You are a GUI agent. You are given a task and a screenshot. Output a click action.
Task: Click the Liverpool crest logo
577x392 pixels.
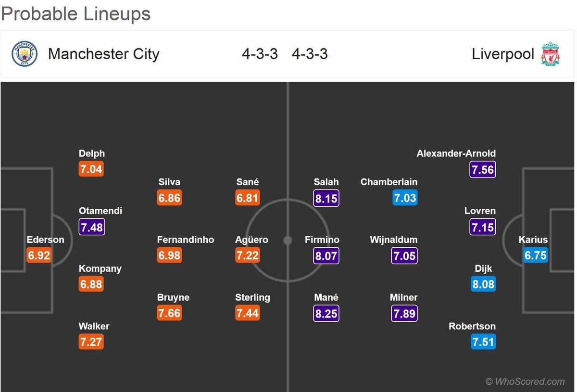click(550, 54)
